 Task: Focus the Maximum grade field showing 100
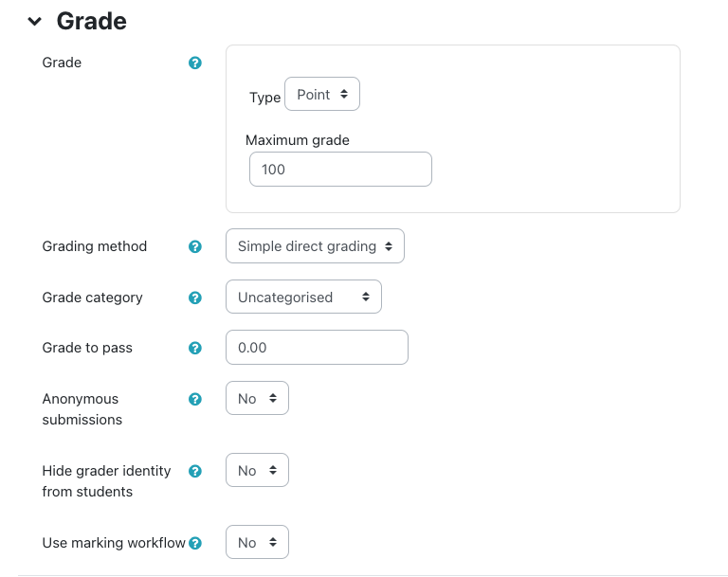tap(338, 170)
